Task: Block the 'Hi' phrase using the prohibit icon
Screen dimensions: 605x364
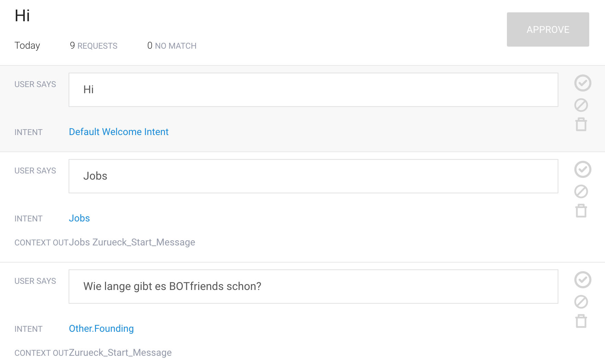Action: tap(581, 105)
